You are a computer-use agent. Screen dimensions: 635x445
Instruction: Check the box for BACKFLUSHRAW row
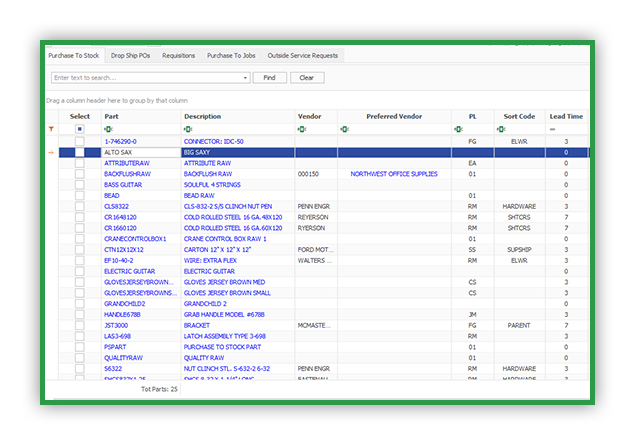(80, 174)
